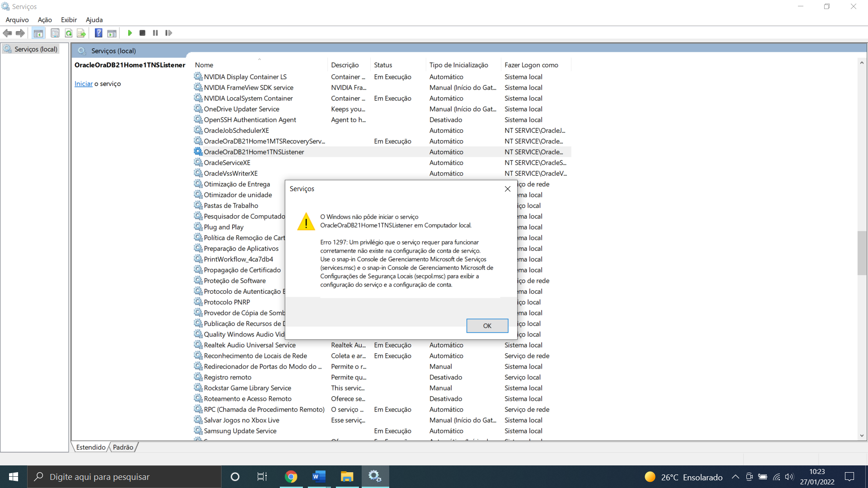Click gear icon beside Roteamento e Acesso Remoto
Screen dimensions: 868x488
coord(198,399)
